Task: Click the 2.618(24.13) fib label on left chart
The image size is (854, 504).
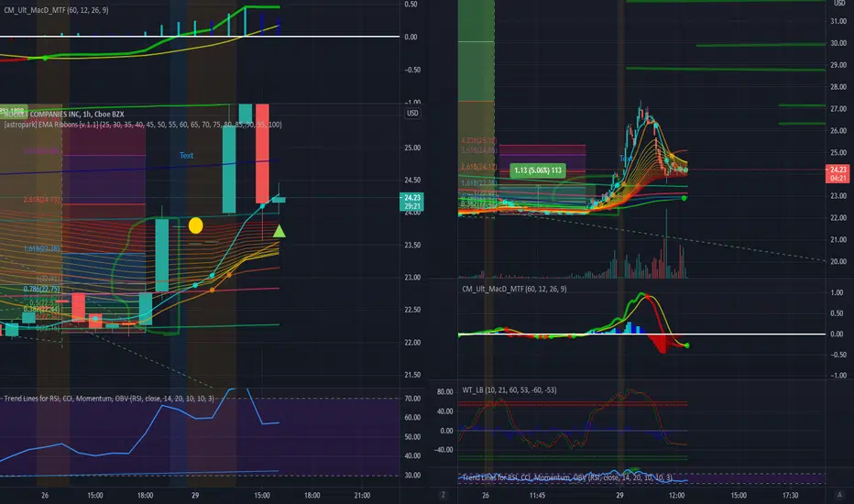Action: pos(42,200)
